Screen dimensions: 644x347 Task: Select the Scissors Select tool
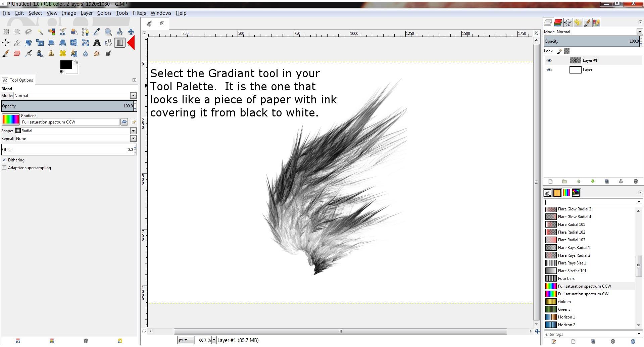click(x=63, y=32)
